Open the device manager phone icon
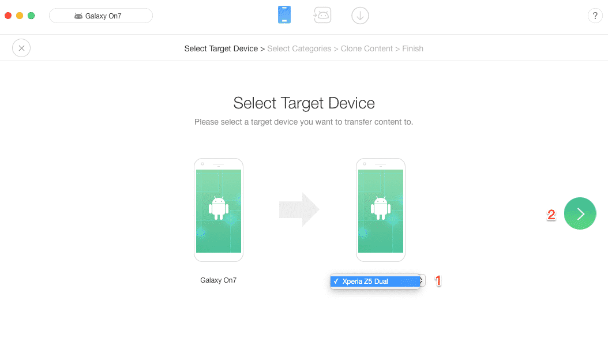This screenshot has width=608, height=364. [284, 15]
